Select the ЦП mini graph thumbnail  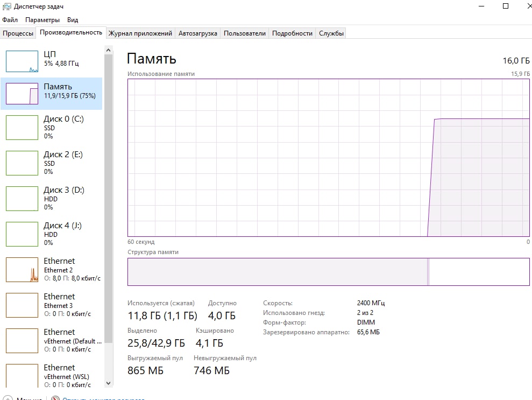coord(22,61)
